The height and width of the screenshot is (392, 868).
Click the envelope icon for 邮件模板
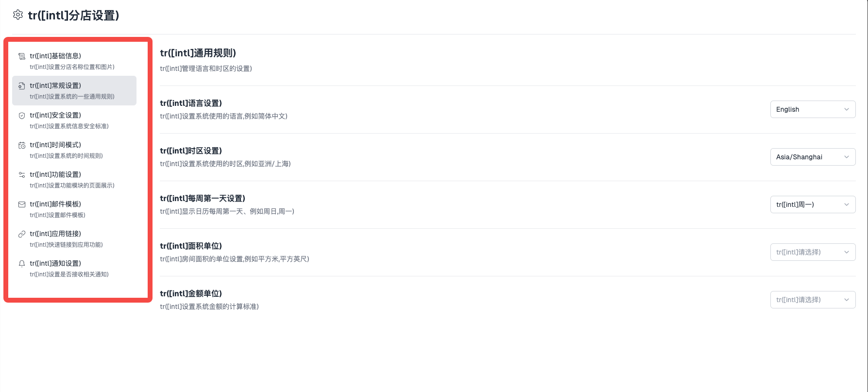[x=21, y=205]
